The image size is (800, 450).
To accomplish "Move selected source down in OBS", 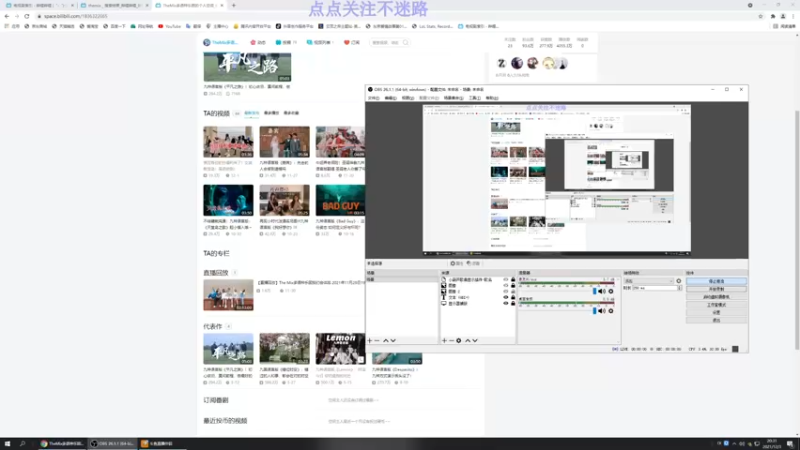I will click(475, 340).
